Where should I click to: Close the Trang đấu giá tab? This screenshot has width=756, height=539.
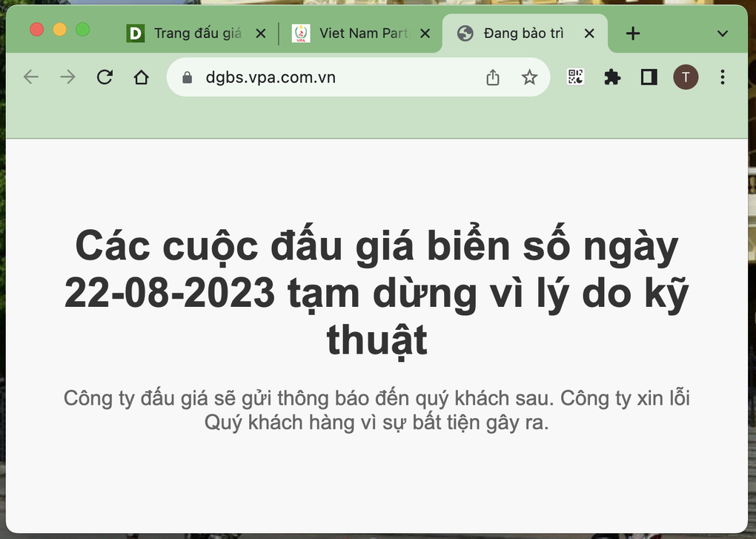[x=260, y=33]
